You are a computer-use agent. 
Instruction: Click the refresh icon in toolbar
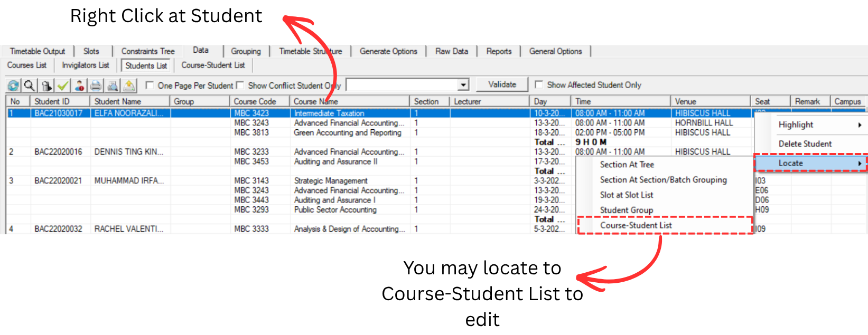pos(13,85)
